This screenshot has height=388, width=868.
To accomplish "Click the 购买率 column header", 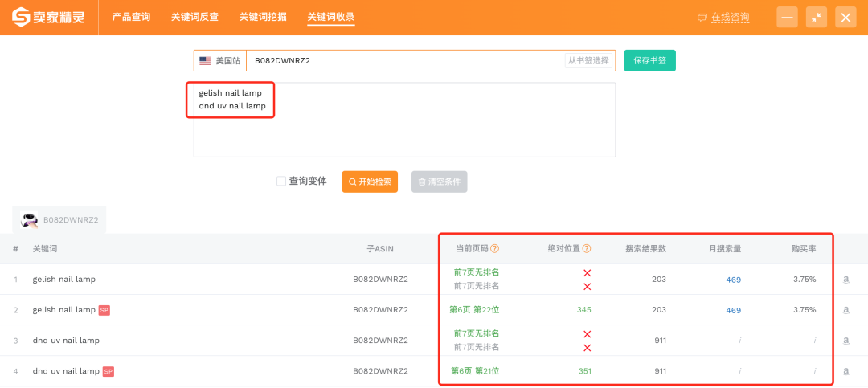I will 804,248.
